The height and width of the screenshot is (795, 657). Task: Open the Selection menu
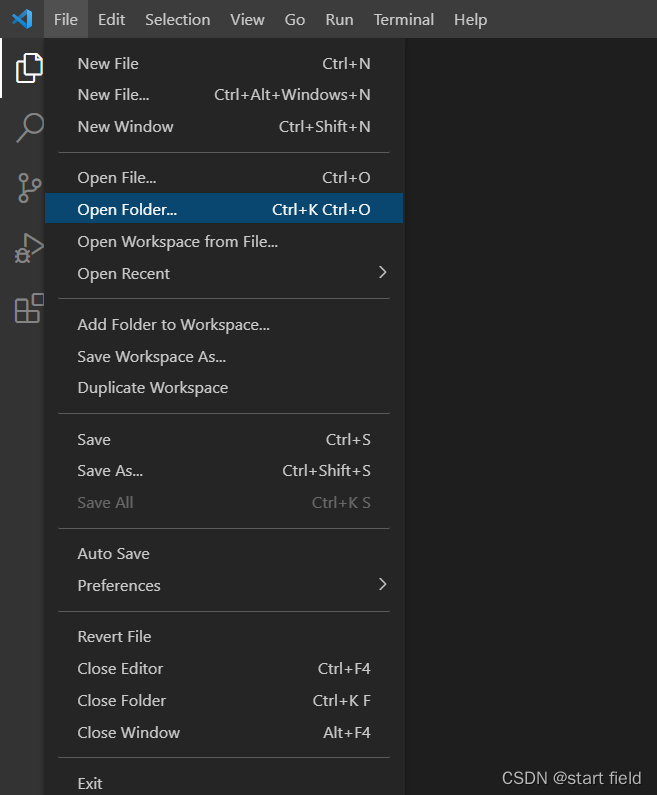177,19
